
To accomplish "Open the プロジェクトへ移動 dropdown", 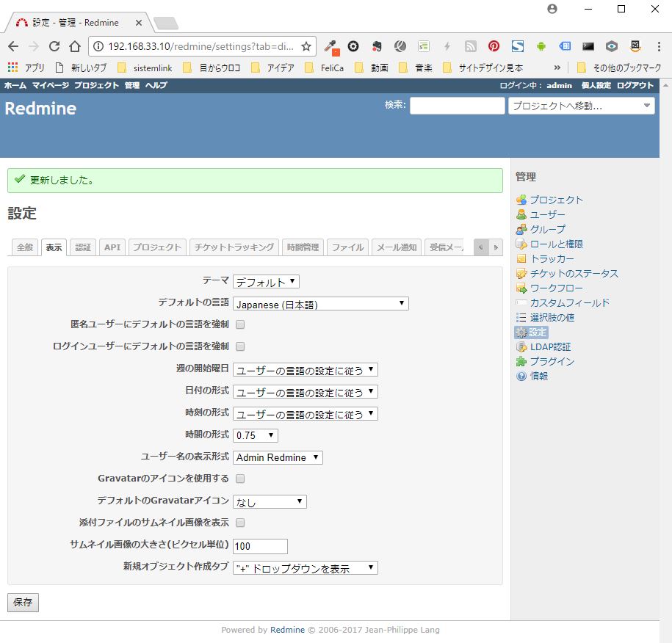I will [x=581, y=106].
